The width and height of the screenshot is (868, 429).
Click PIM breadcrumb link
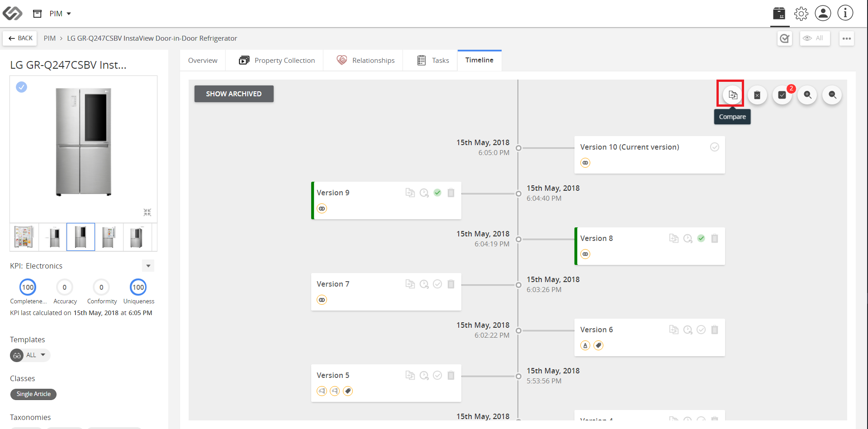(50, 38)
